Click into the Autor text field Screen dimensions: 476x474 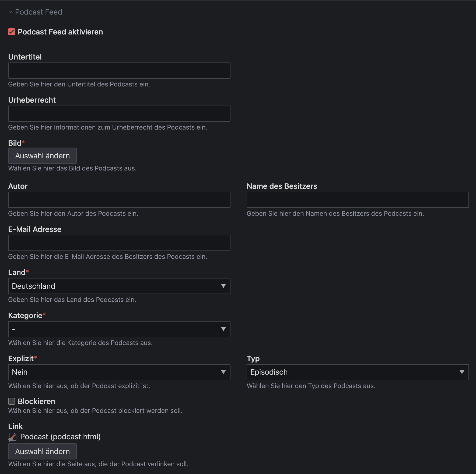[119, 200]
